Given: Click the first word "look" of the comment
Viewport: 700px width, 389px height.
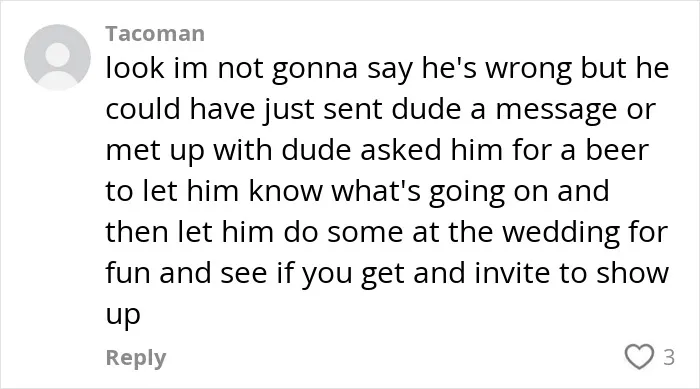Looking at the screenshot, I should point(135,68).
